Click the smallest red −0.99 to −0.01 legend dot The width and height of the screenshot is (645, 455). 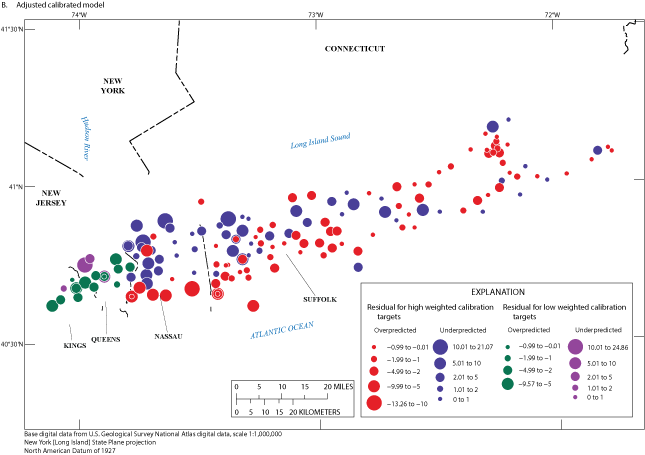click(x=373, y=345)
